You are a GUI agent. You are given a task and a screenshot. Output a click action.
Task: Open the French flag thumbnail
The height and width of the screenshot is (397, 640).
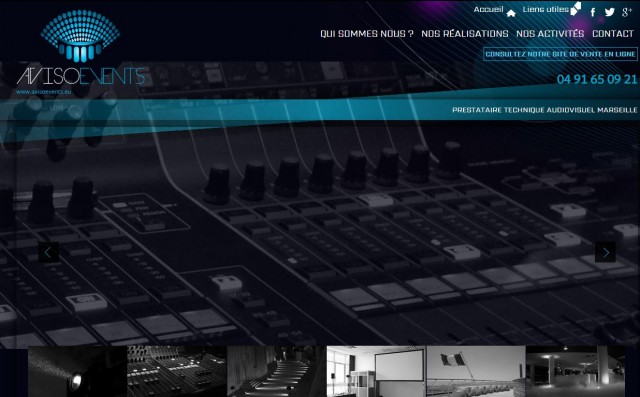[476, 371]
